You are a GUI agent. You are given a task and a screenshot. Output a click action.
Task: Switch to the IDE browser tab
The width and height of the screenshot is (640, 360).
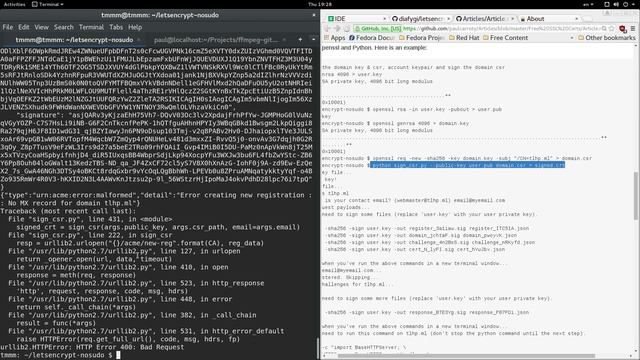tap(357, 19)
